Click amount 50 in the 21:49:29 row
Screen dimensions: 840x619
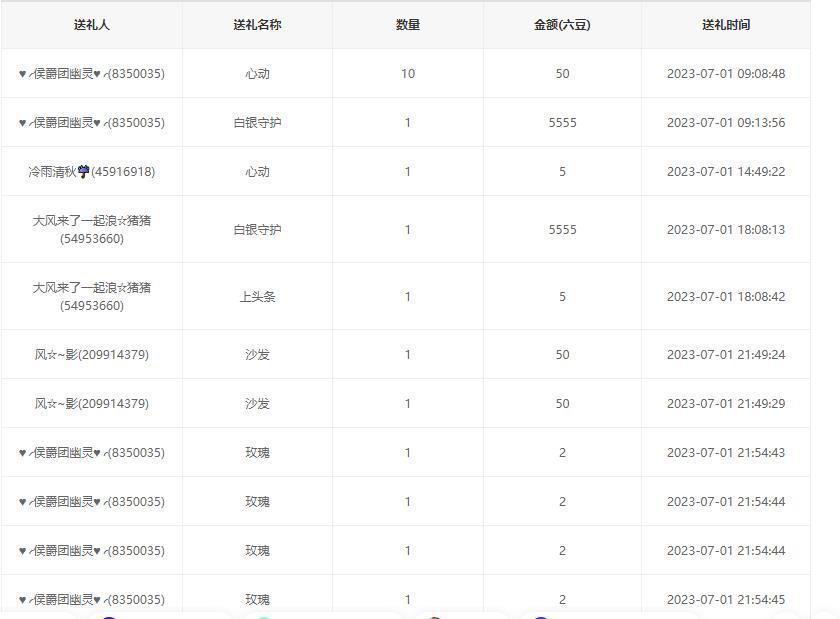tap(562, 404)
